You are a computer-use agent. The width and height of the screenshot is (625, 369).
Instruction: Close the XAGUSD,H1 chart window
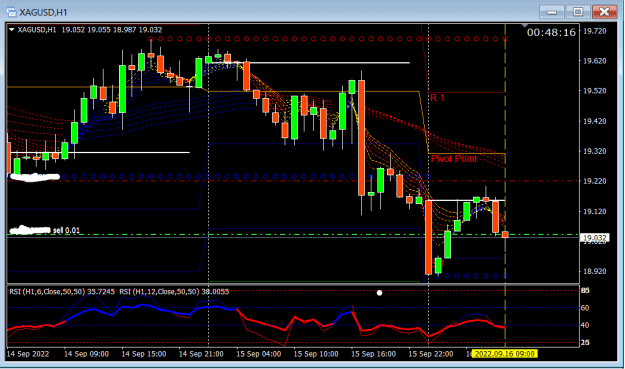click(604, 12)
